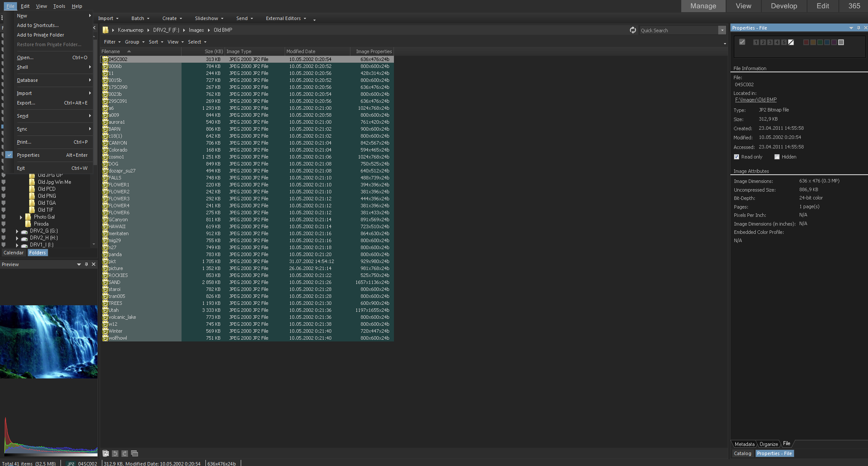This screenshot has width=868, height=466.
Task: Click the rotate right icon in bottom toolbar
Action: [x=124, y=453]
